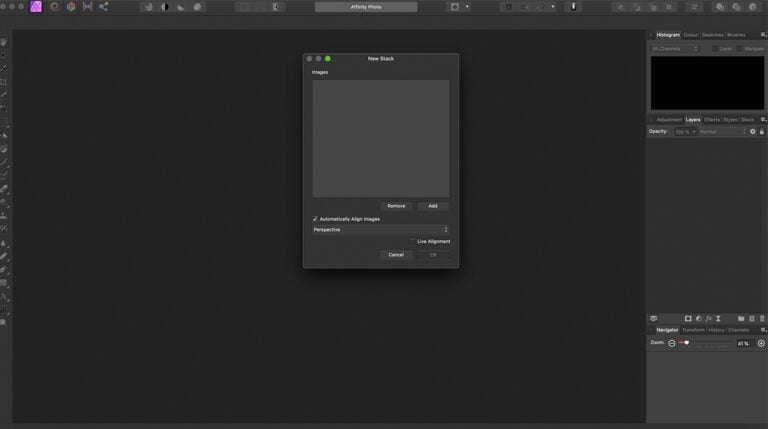This screenshot has width=768, height=429.
Task: Open the Assistant options icon
Action: pos(573,7)
